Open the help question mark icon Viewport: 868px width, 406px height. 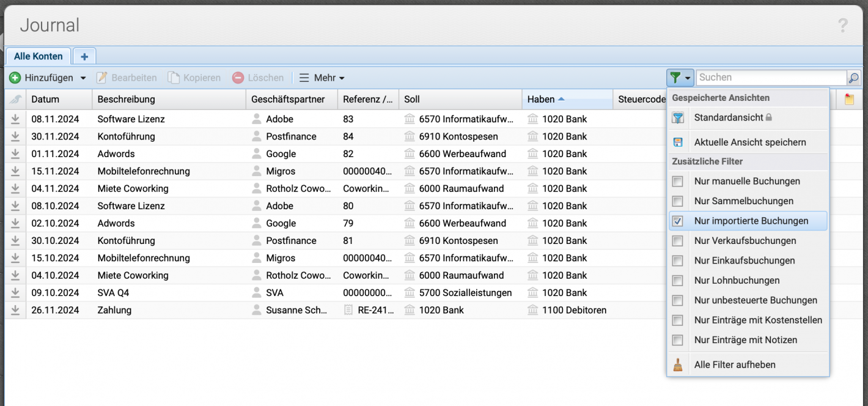pyautogui.click(x=843, y=26)
